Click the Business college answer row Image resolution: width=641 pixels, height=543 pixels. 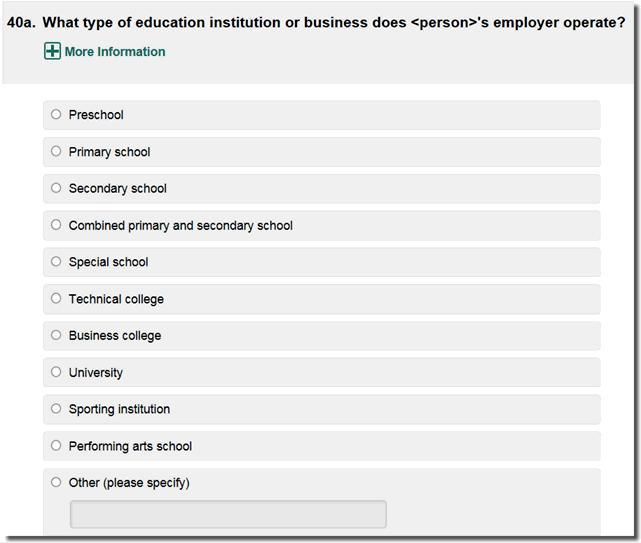pos(350,336)
